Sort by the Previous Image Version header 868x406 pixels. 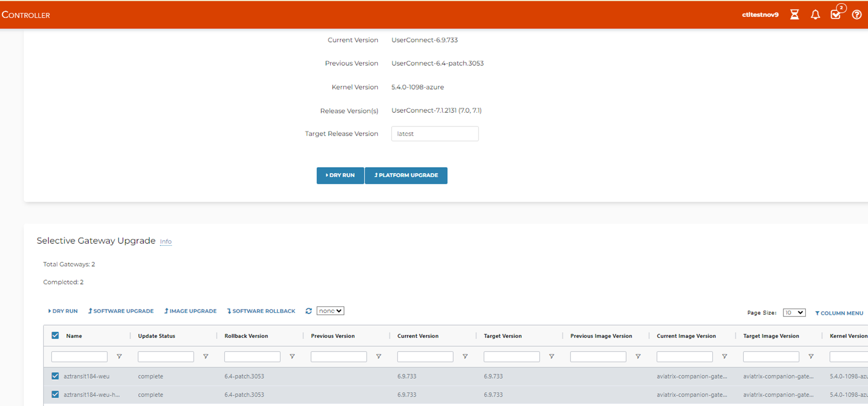click(x=601, y=336)
